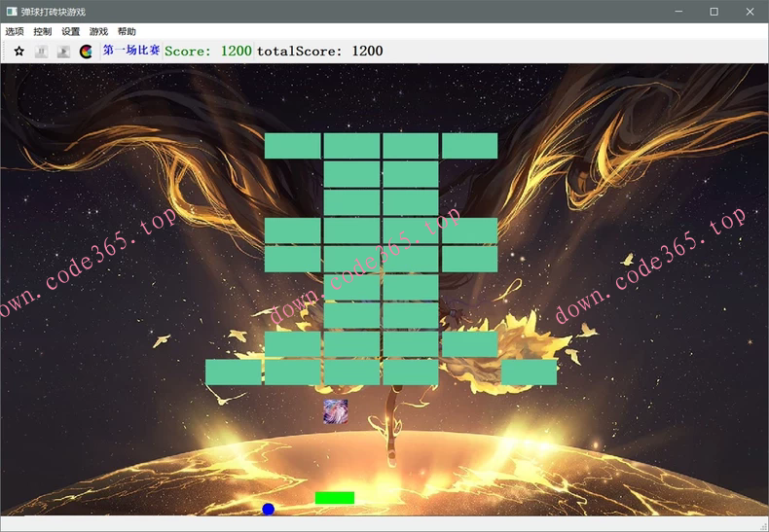Click the blue ball
Viewport: 769px width, 532px height.
269,509
